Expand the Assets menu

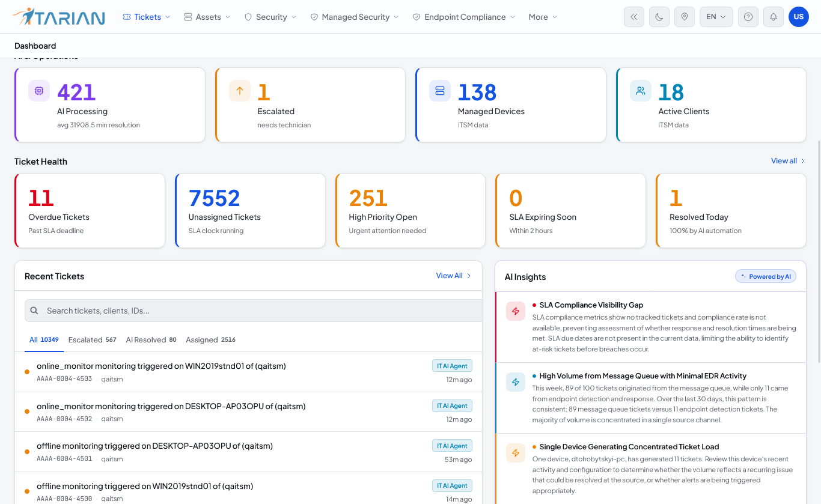(207, 17)
